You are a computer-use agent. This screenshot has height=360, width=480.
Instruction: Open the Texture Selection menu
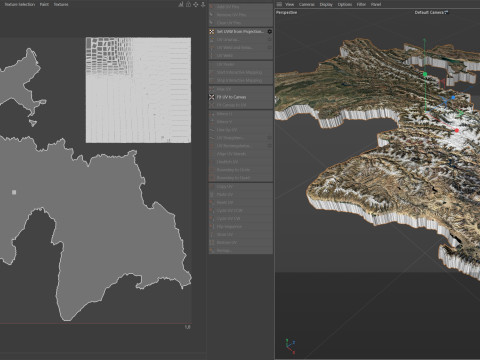coord(20,4)
